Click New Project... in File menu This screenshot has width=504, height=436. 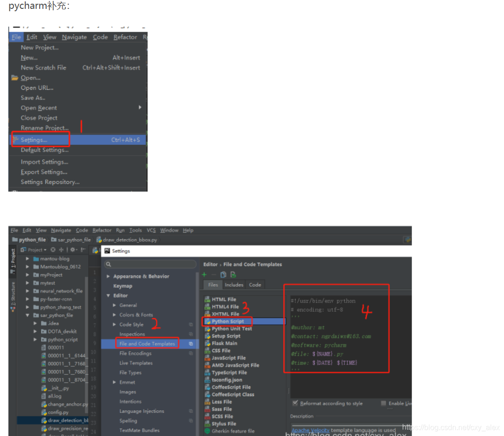pyautogui.click(x=78, y=48)
